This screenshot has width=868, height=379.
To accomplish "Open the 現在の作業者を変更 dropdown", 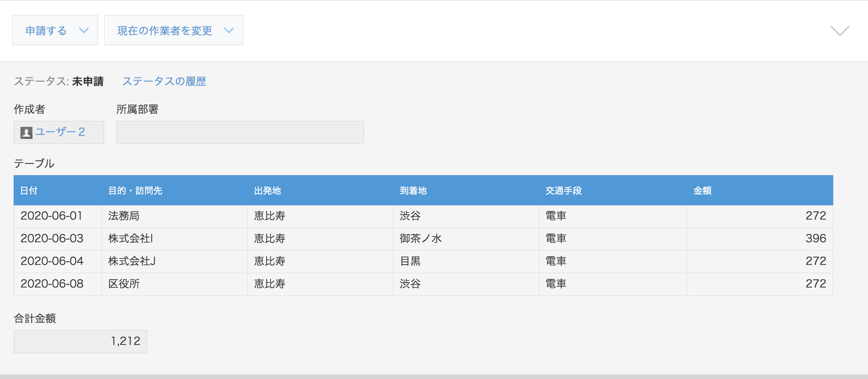I will point(174,30).
